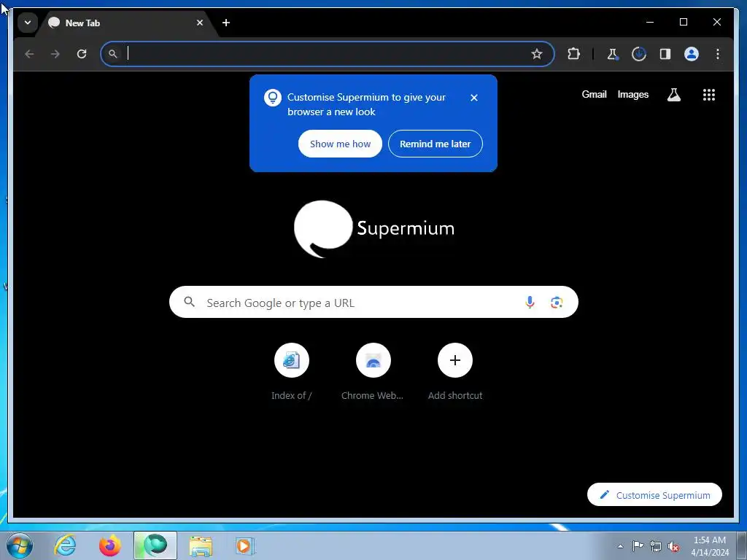Image resolution: width=747 pixels, height=560 pixels.
Task: Select Supermium taskbar button
Action: tap(155, 545)
